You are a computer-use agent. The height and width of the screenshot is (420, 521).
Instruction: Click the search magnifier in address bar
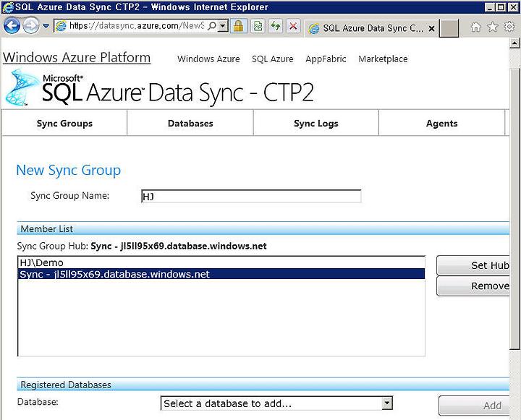[211, 25]
